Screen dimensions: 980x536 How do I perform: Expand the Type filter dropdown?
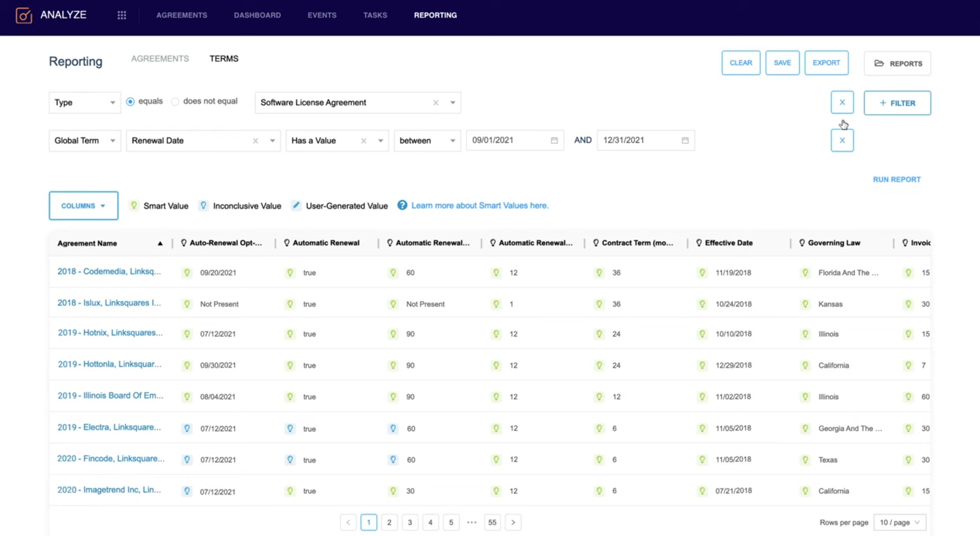(x=85, y=102)
